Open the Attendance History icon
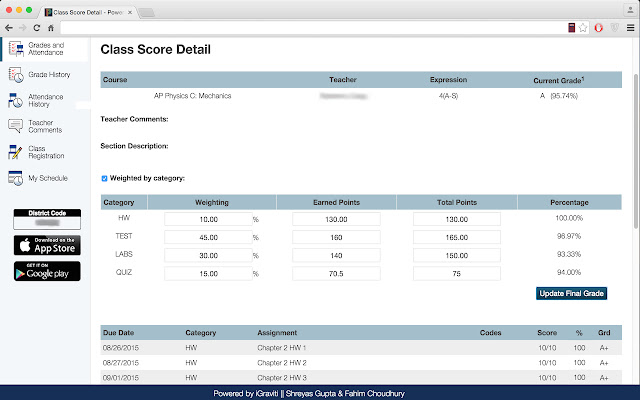The width and height of the screenshot is (640, 400). click(16, 100)
